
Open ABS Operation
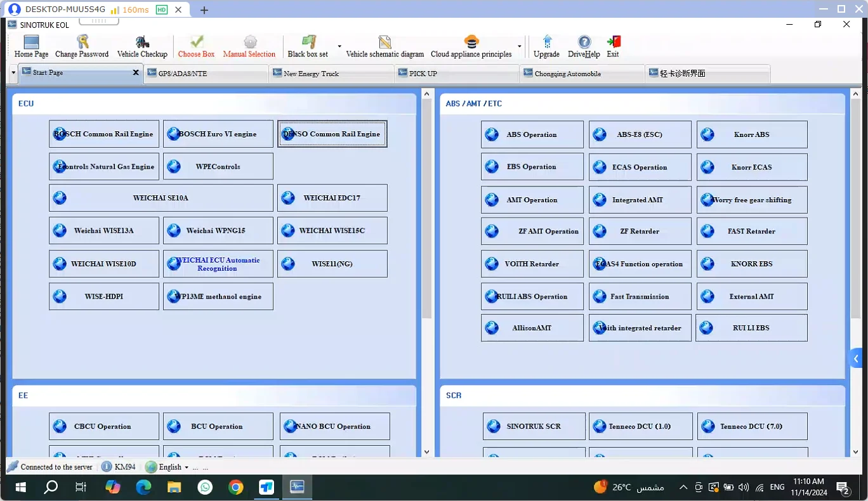coord(532,134)
